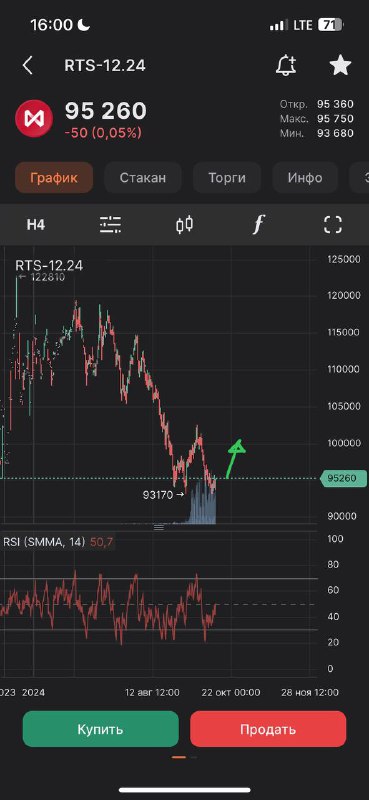This screenshot has height=800, width=369.
Task: Open indicators via the f icon
Action: coord(259,224)
